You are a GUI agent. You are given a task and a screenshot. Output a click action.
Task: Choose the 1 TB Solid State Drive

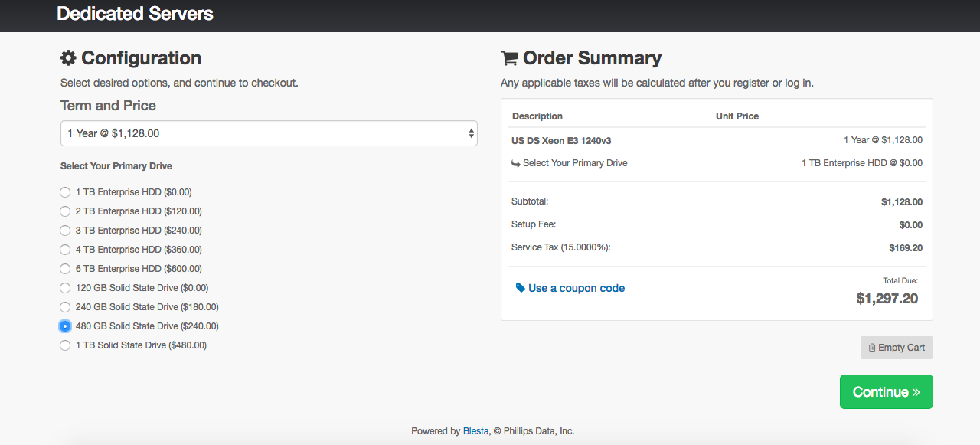[x=65, y=345]
